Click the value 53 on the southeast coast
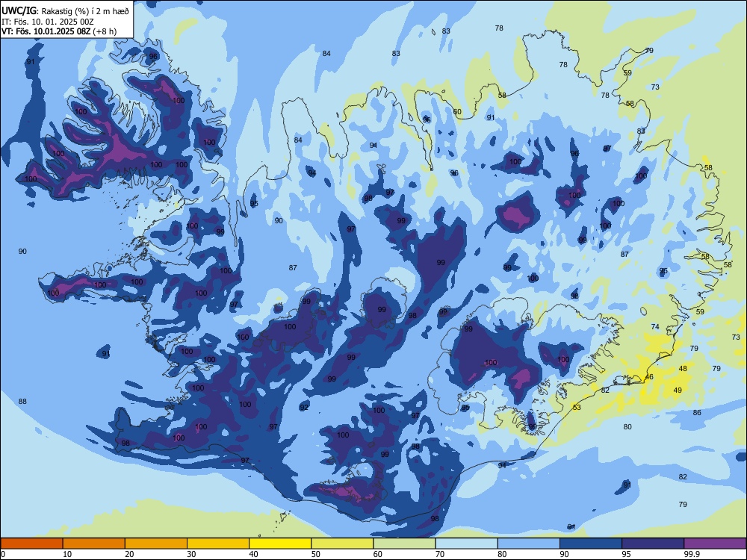The width and height of the screenshot is (747, 560). [x=577, y=407]
